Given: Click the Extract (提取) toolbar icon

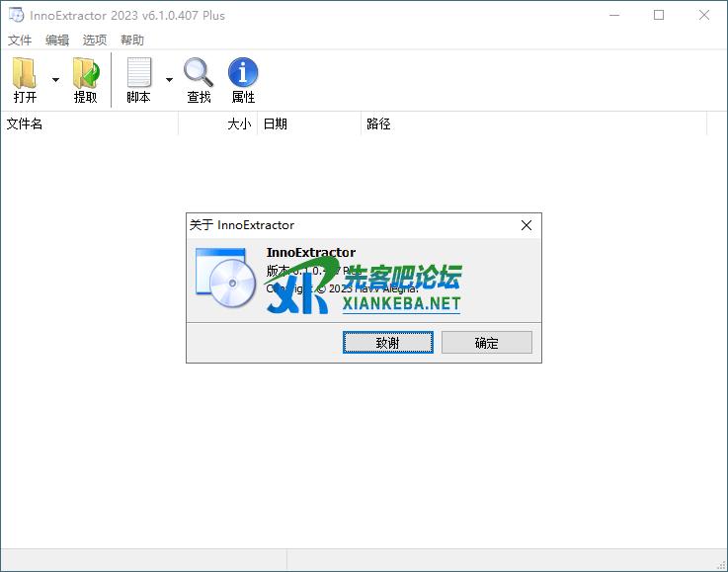Looking at the screenshot, I should [86, 74].
